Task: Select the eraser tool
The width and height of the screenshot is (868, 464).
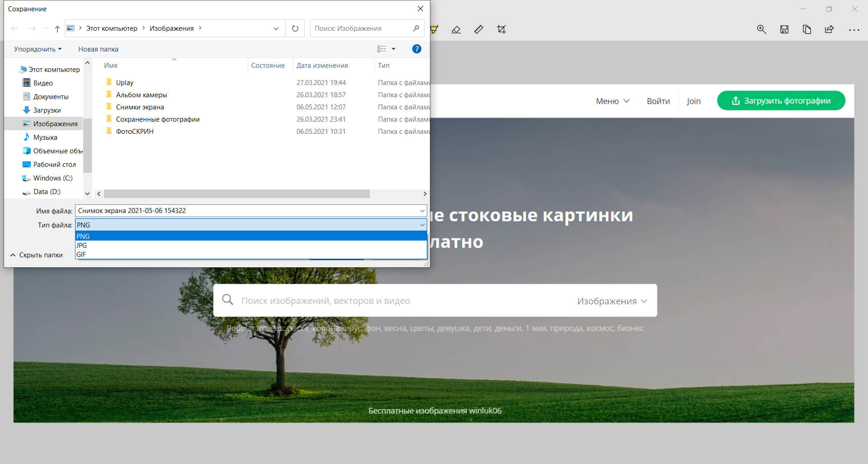Action: coord(456,29)
